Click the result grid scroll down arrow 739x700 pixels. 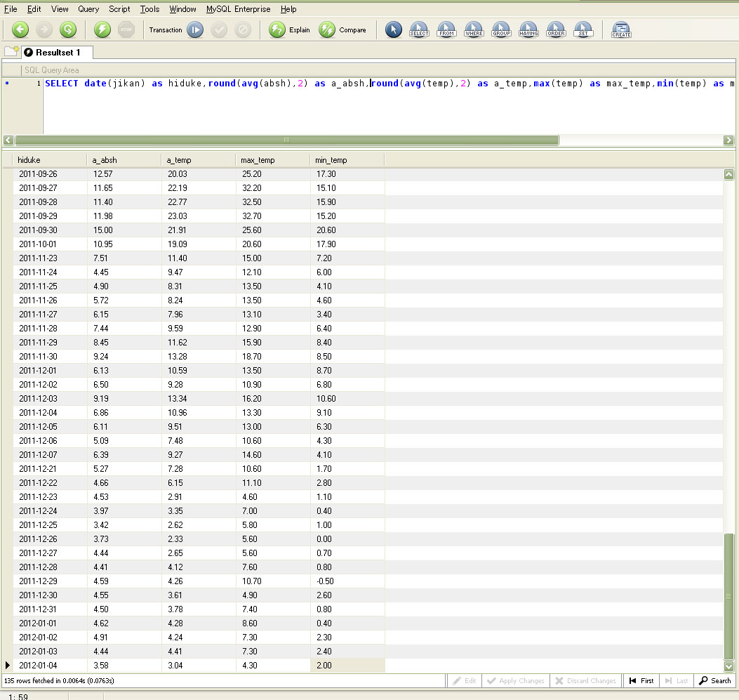click(728, 666)
